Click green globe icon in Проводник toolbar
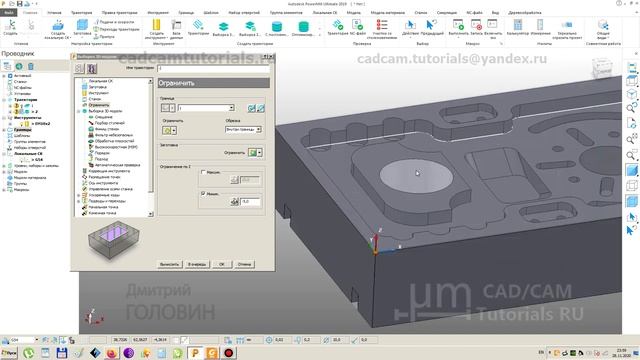 click(19, 66)
